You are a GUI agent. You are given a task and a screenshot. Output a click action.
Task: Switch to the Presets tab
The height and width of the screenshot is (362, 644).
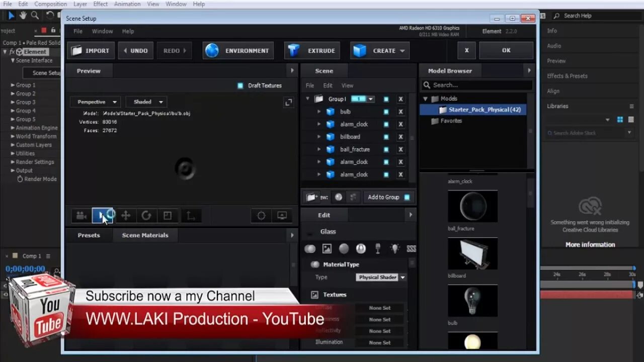tap(89, 235)
